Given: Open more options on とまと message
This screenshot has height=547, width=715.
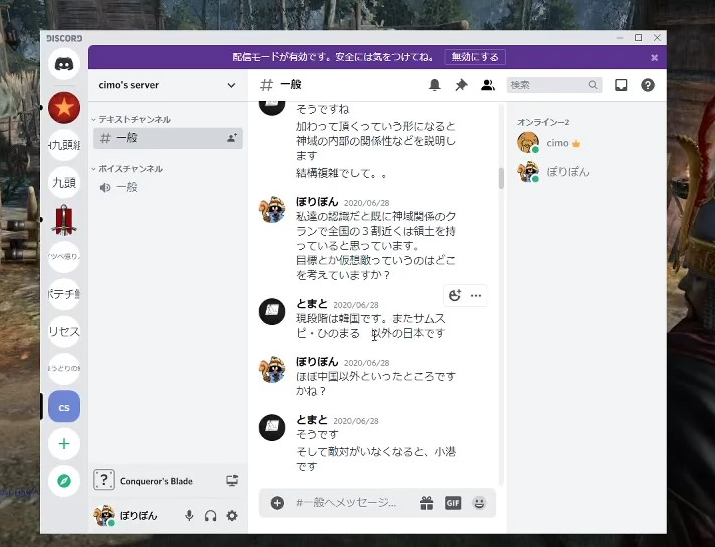Looking at the screenshot, I should click(x=476, y=295).
